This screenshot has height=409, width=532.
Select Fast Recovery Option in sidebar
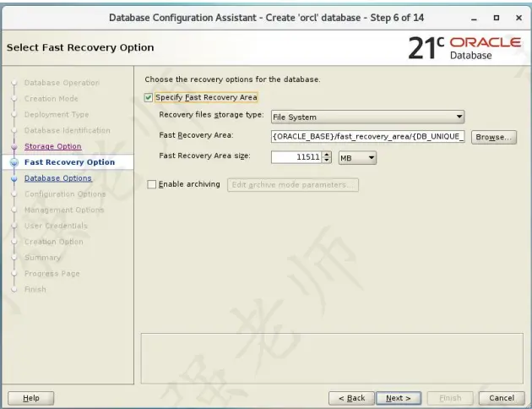(x=69, y=162)
